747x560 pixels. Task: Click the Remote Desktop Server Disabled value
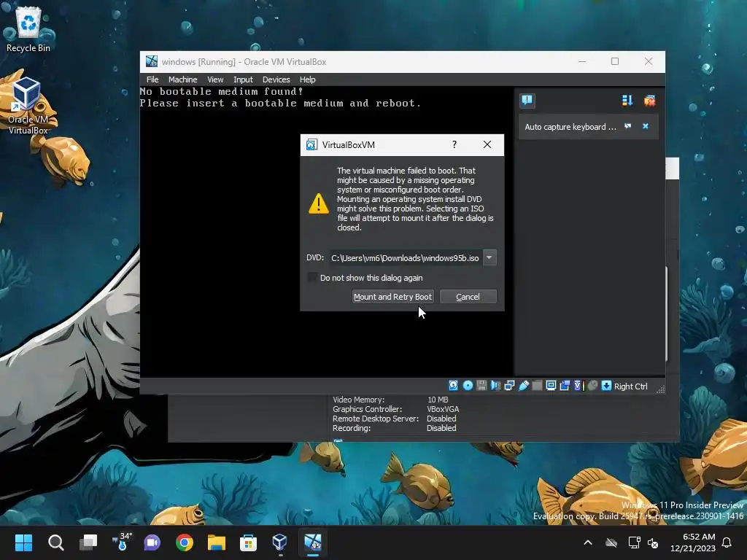441,419
